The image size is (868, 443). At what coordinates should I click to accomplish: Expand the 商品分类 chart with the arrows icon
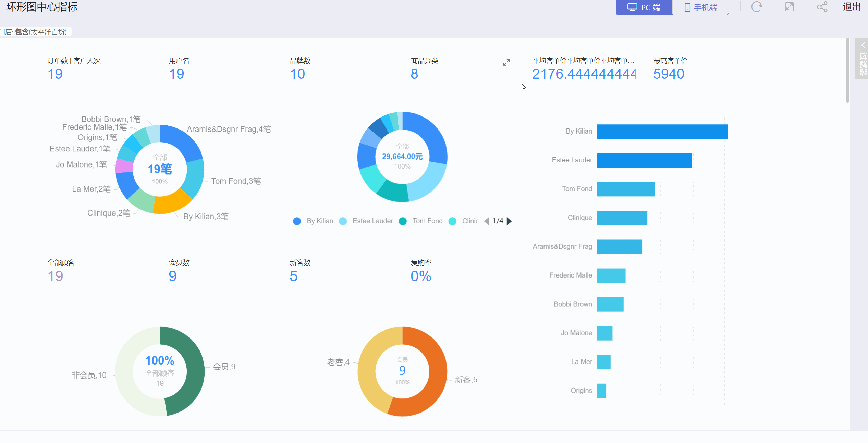(506, 63)
